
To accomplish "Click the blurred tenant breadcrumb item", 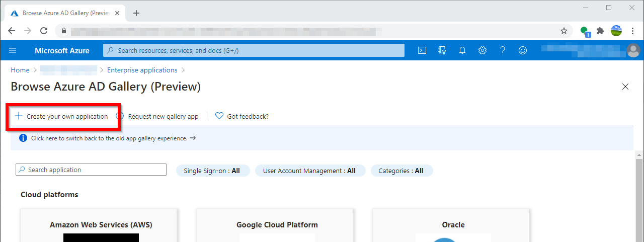I will pos(68,70).
